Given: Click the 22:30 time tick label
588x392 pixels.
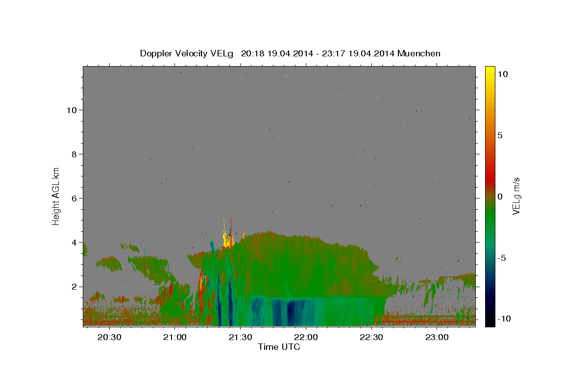Looking at the screenshot, I should (x=371, y=337).
